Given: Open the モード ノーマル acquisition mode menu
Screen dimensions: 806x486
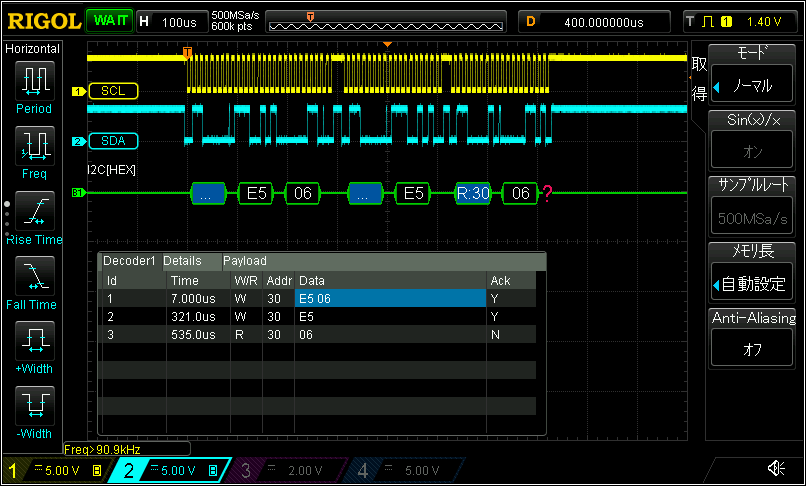Looking at the screenshot, I should 752,73.
